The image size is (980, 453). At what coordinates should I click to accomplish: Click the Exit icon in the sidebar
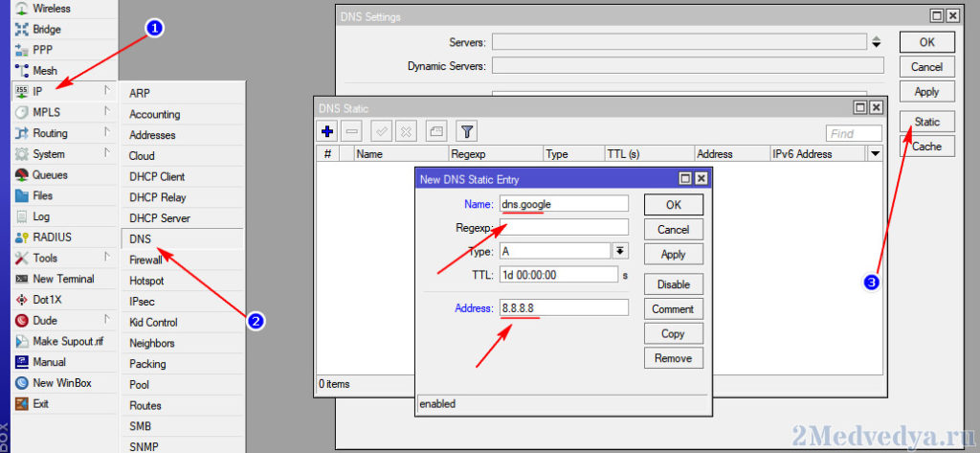tap(22, 403)
